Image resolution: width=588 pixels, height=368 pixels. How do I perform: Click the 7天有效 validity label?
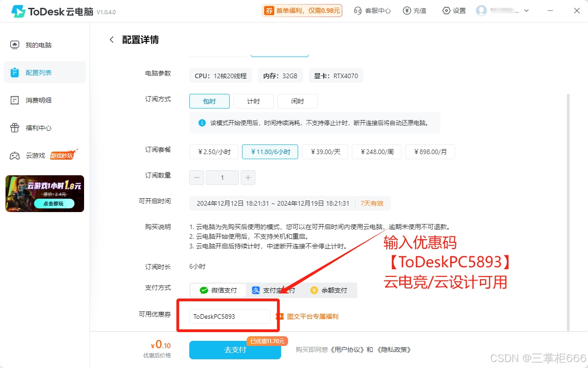coord(372,203)
